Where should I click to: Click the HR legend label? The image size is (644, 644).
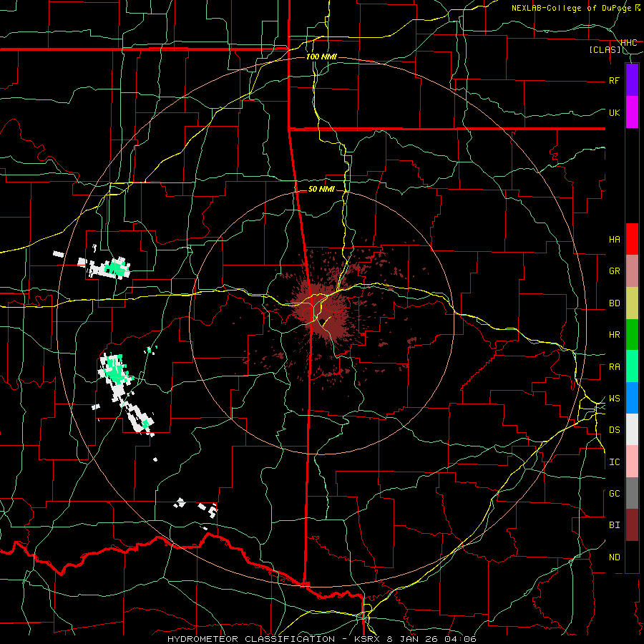tap(614, 335)
